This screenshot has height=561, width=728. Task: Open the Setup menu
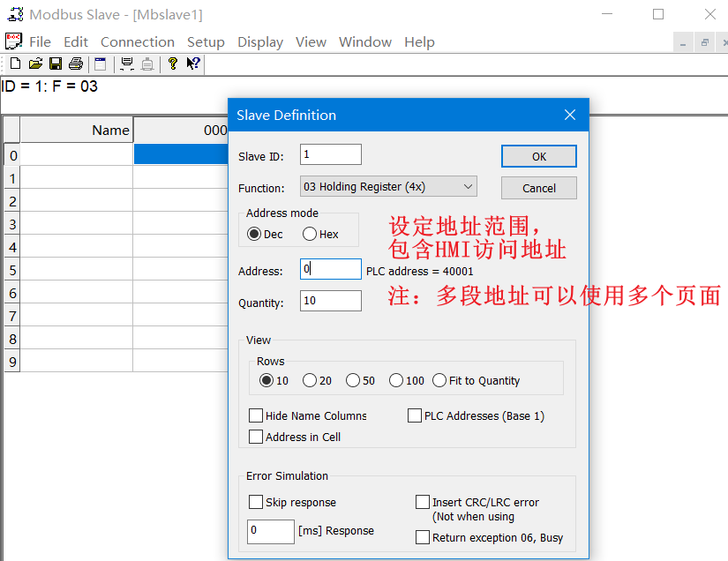click(206, 41)
